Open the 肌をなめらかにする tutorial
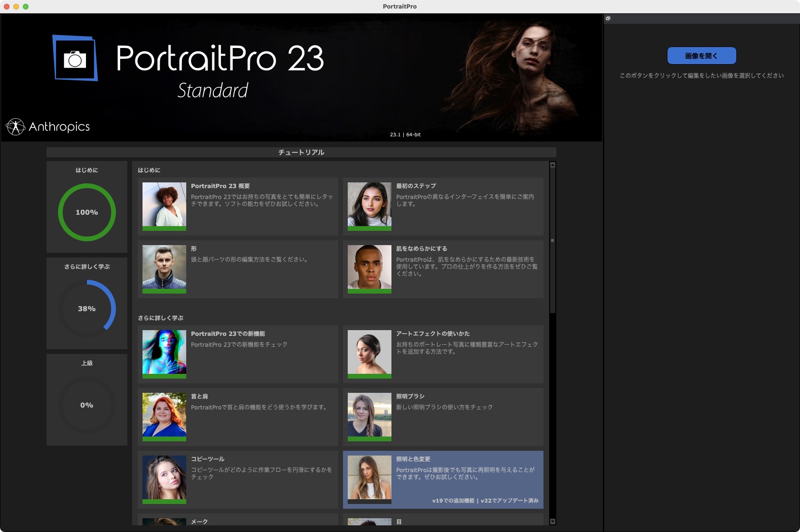 (x=443, y=268)
